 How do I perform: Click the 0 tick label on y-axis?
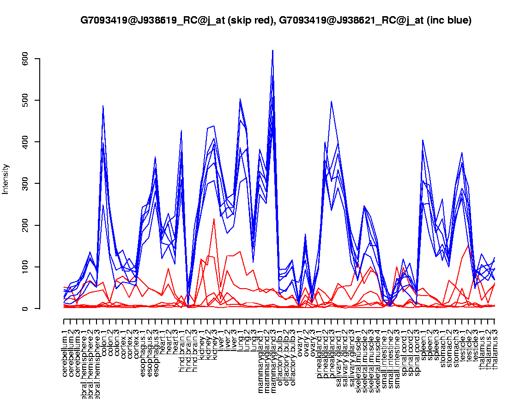tap(26, 308)
